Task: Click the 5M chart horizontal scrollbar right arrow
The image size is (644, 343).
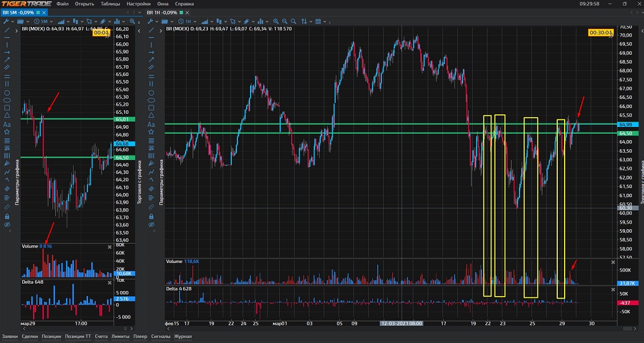Action: pos(132,329)
